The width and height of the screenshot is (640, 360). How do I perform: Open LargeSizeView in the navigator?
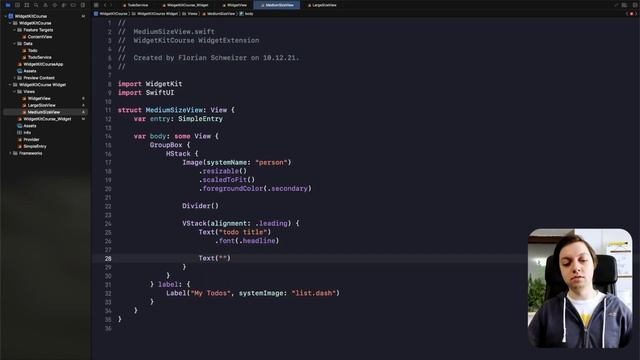(41, 105)
